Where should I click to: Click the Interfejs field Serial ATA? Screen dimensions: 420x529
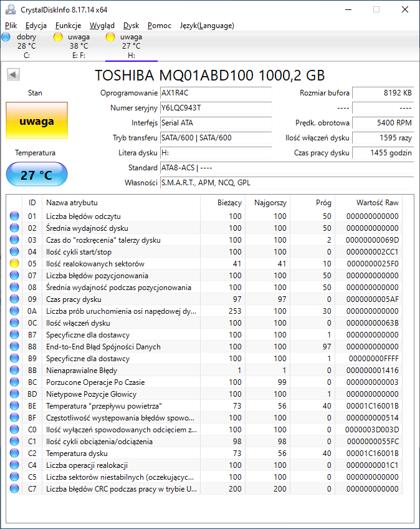216,123
